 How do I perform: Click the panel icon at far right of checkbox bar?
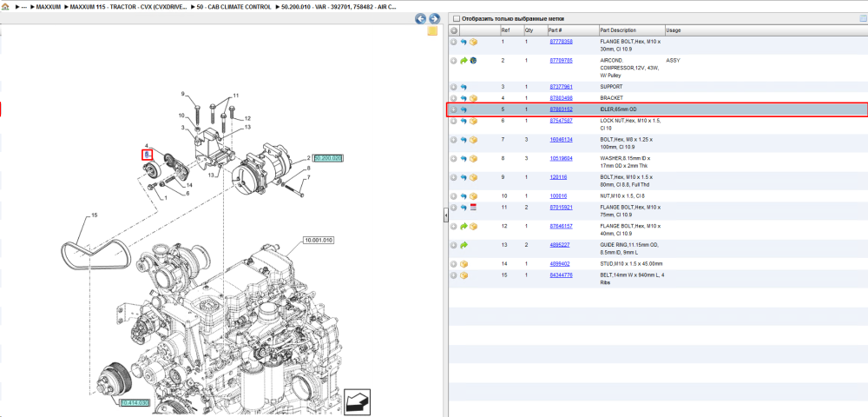(863, 19)
